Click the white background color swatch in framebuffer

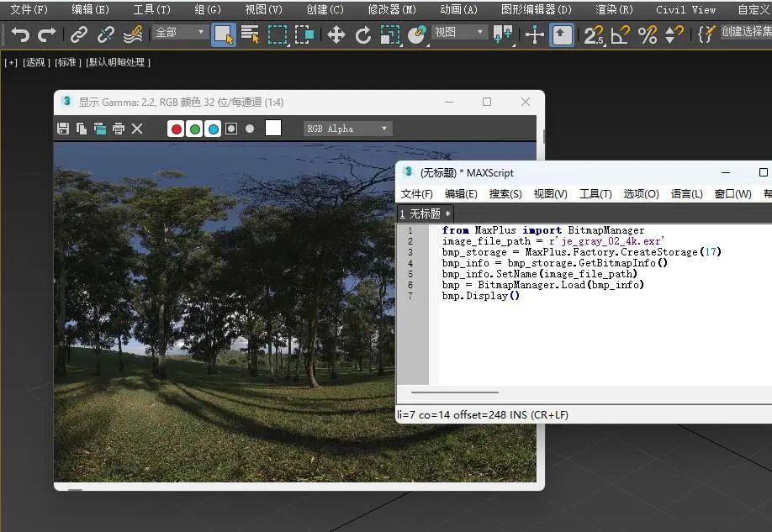273,128
